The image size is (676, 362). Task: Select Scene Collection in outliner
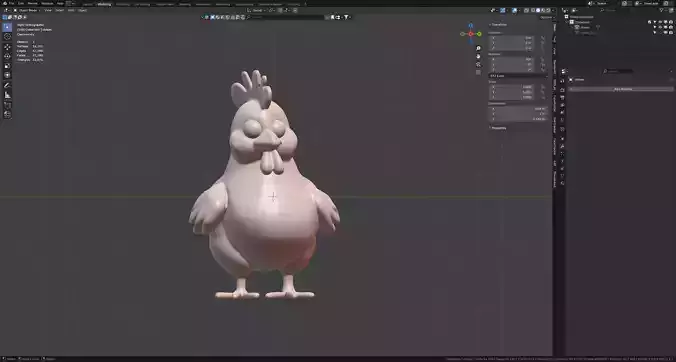tap(582, 17)
